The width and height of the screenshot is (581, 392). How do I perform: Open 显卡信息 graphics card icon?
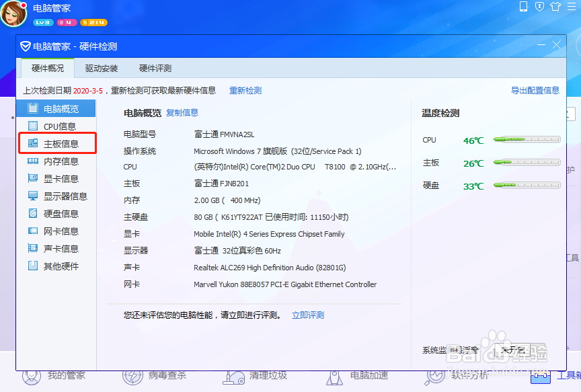[x=33, y=178]
